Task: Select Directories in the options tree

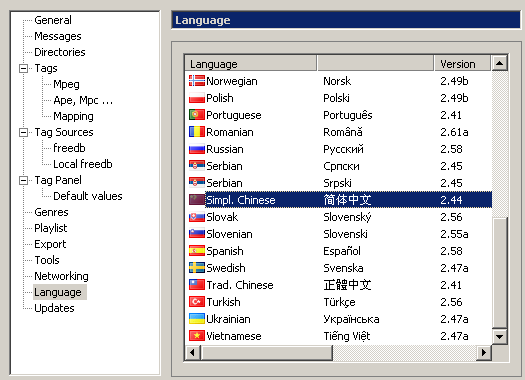Action: point(60,52)
